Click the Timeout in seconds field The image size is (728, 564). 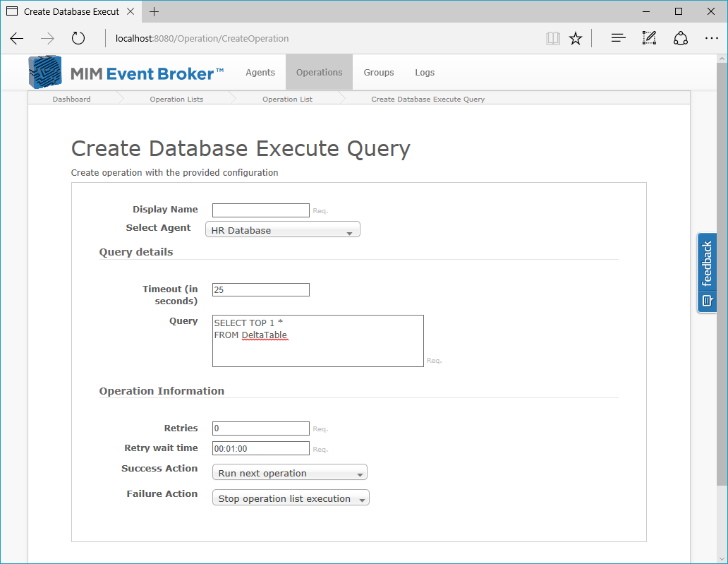[x=261, y=289]
